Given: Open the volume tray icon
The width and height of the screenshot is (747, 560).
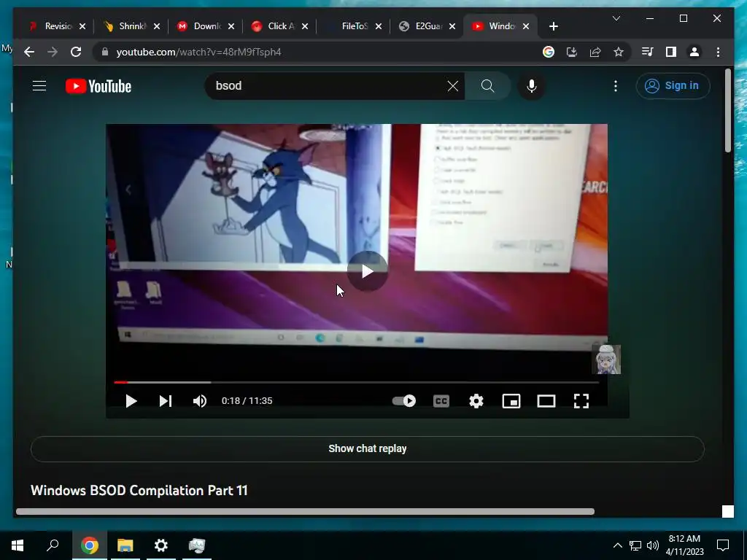Looking at the screenshot, I should coord(653,545).
